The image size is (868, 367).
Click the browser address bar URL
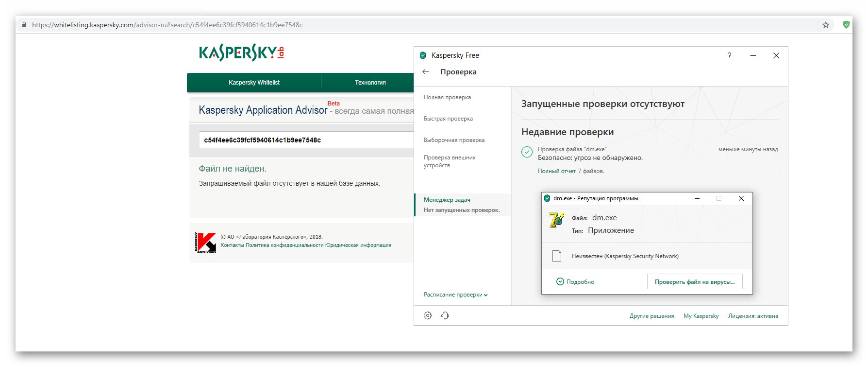pyautogui.click(x=167, y=25)
